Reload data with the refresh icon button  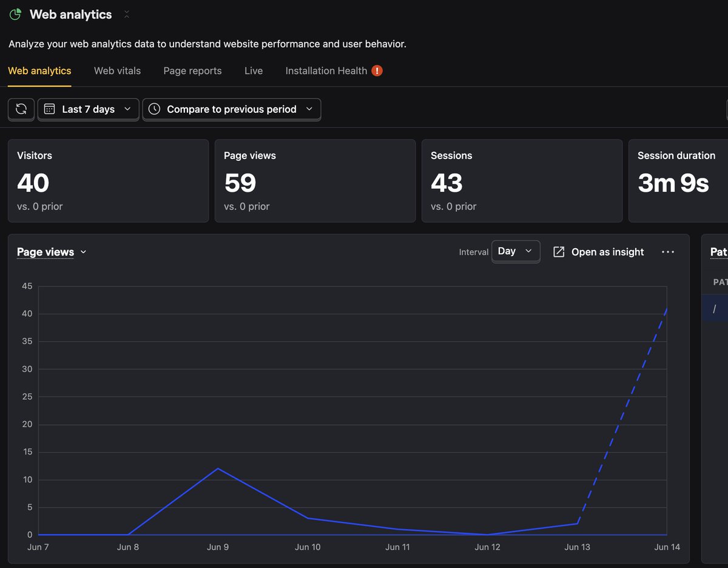21,109
